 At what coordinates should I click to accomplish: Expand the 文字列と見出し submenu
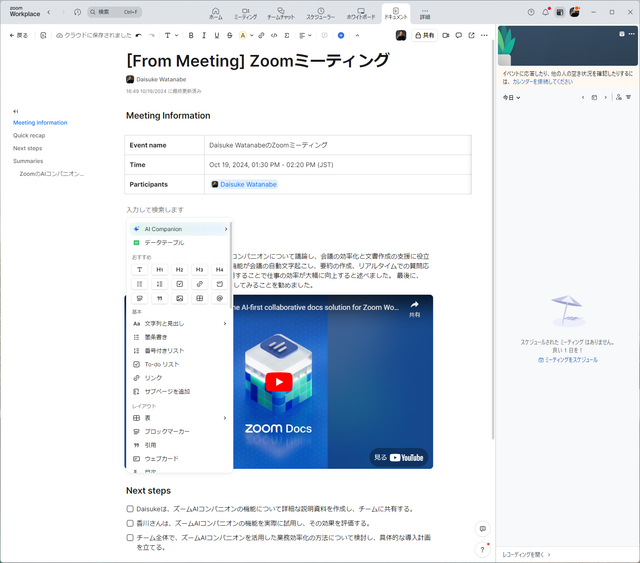click(x=179, y=323)
